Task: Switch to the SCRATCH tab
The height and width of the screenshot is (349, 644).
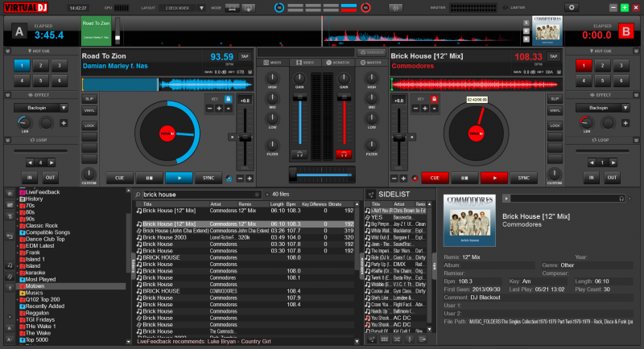Action: (338, 63)
